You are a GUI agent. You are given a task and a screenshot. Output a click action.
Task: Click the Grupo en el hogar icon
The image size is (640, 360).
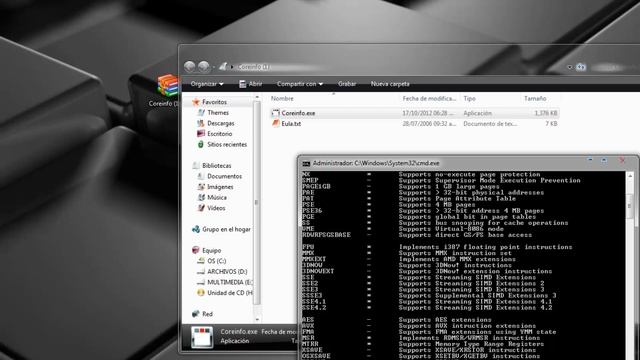click(196, 229)
